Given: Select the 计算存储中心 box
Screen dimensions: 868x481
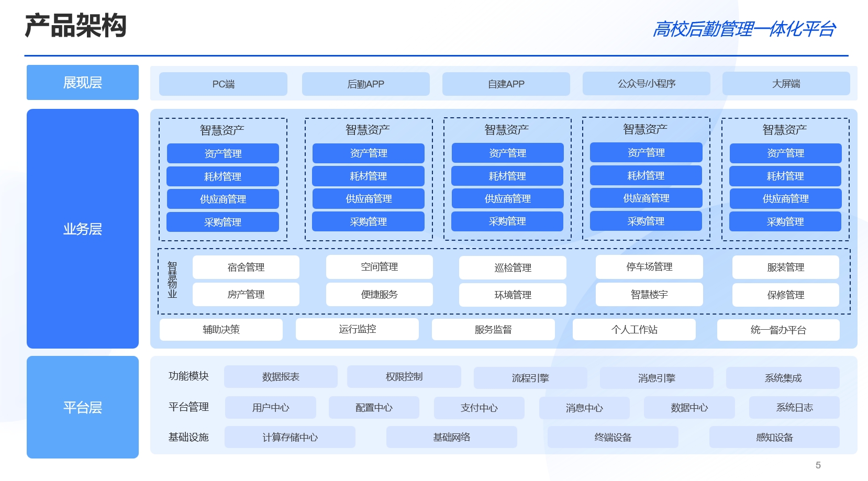Looking at the screenshot, I should click(x=290, y=437).
